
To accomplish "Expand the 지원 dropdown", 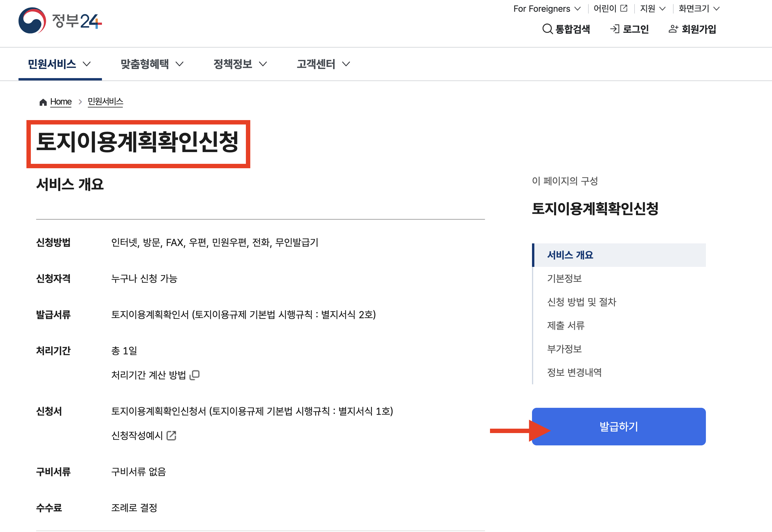I will (x=662, y=9).
